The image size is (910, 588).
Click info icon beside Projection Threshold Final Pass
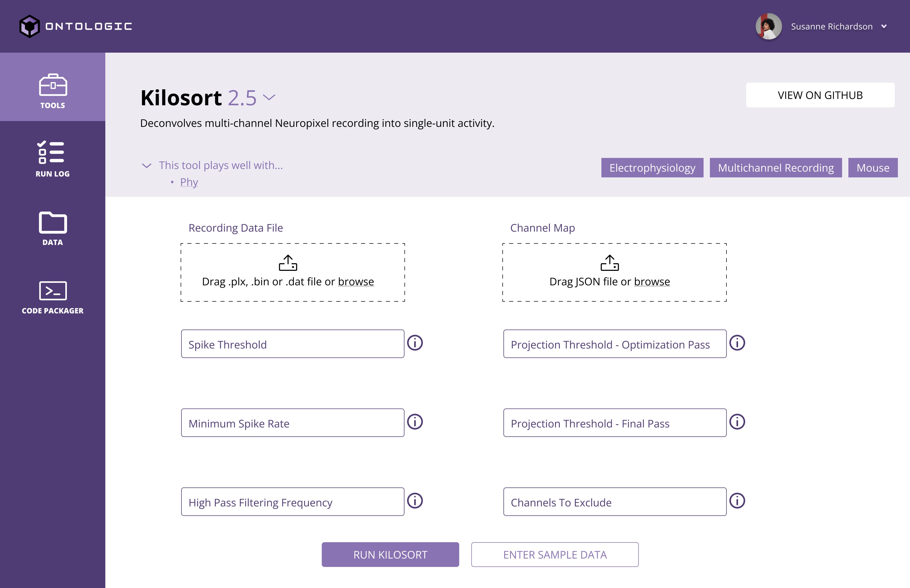click(737, 422)
